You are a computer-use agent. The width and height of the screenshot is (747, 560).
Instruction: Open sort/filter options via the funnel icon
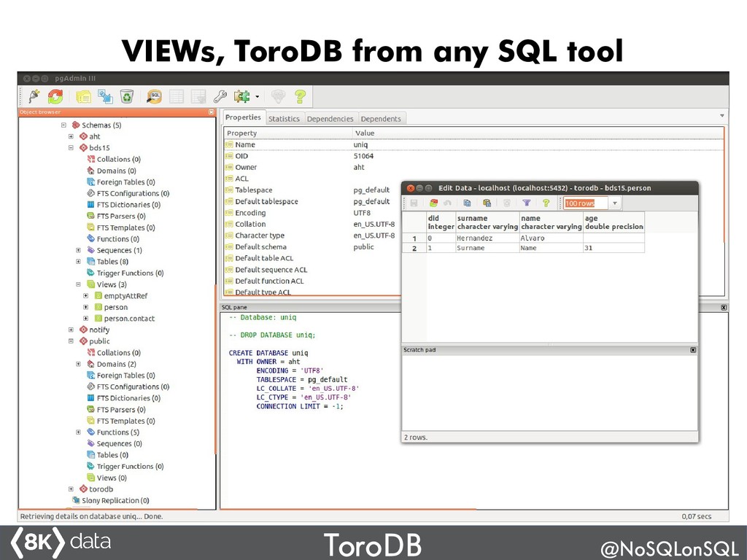(x=527, y=203)
